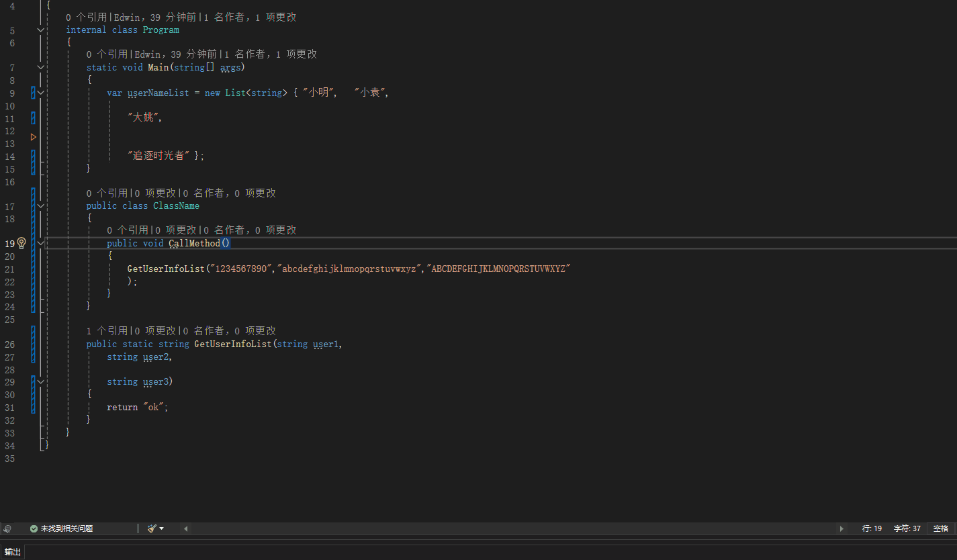Collapse the userNameList initializer at line 9

pos(41,93)
